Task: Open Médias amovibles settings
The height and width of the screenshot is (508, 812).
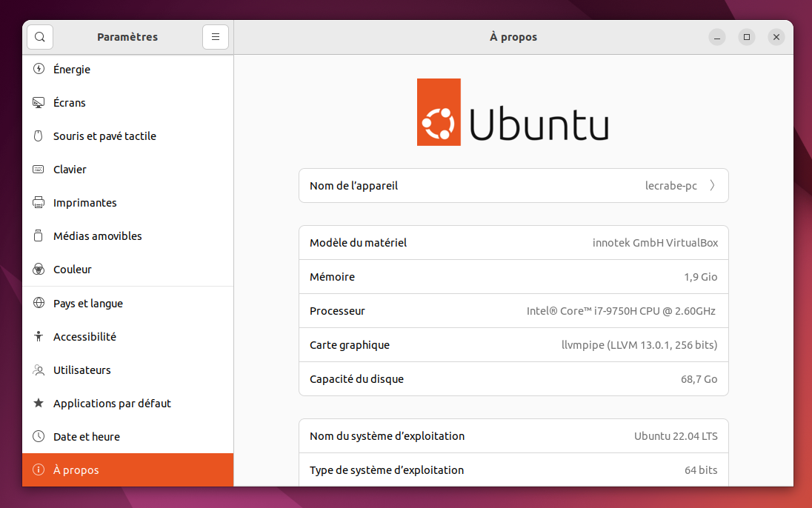Action: point(128,235)
